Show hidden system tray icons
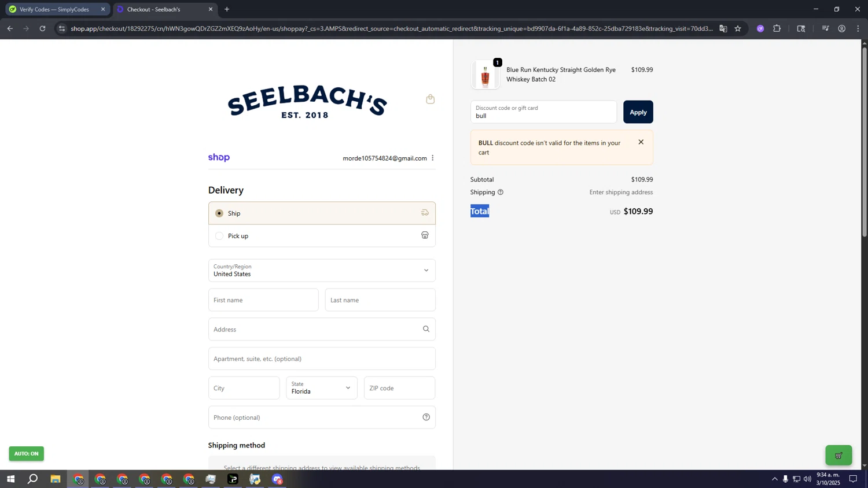Screen dimensions: 868x488 (x=775, y=479)
